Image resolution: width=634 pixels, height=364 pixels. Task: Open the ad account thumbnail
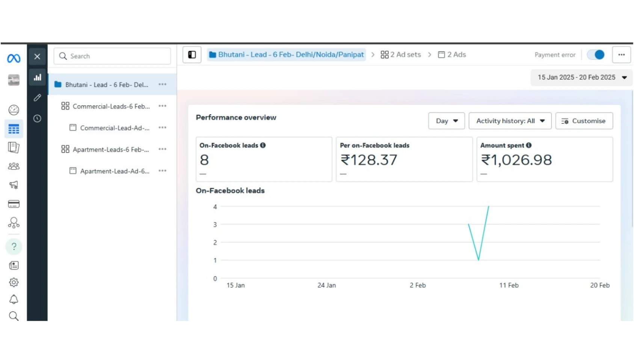14,80
